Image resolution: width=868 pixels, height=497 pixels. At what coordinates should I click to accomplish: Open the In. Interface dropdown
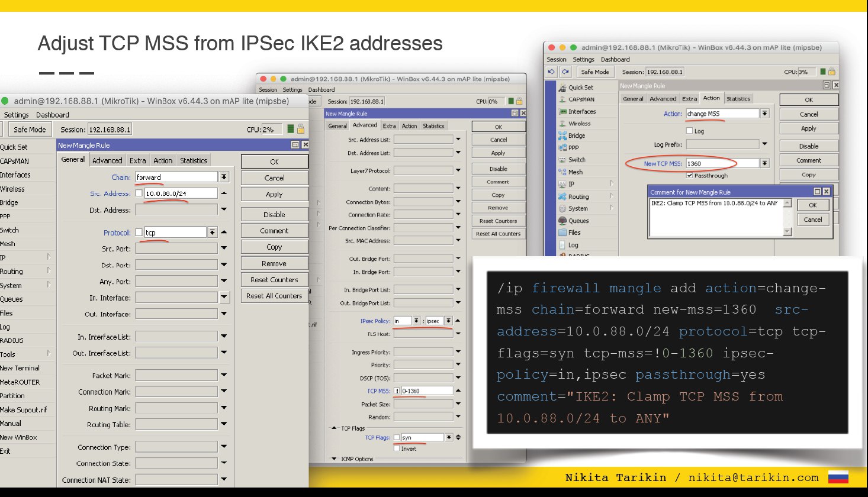[224, 298]
